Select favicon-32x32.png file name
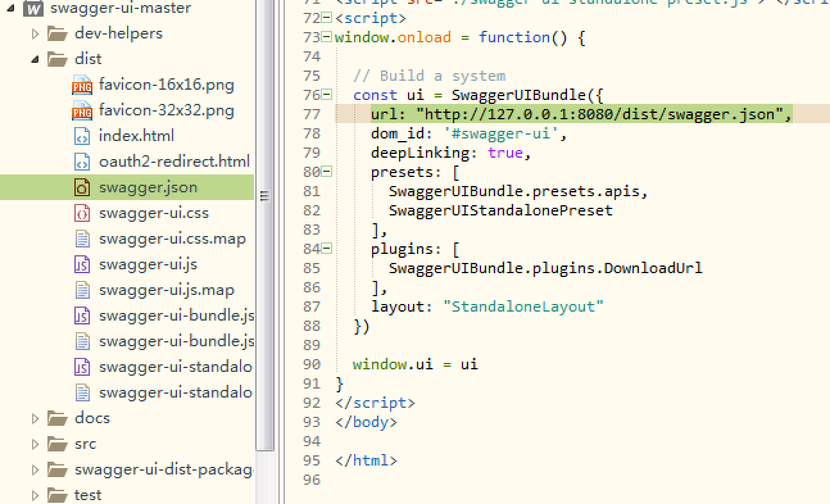Viewport: 830px width, 504px height. (x=167, y=110)
